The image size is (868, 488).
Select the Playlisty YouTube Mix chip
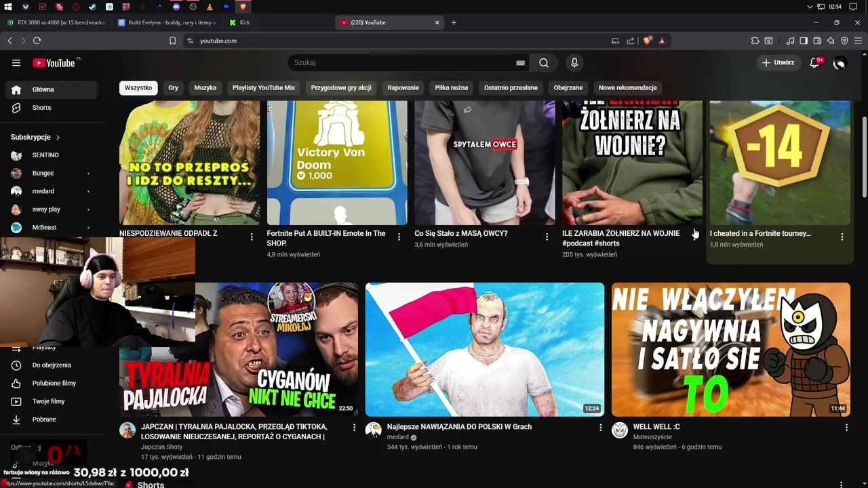pos(264,87)
